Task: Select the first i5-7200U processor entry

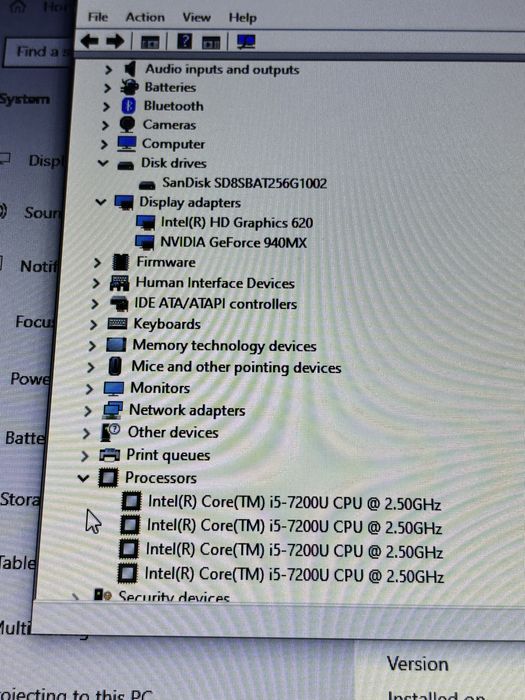Action: tap(294, 503)
